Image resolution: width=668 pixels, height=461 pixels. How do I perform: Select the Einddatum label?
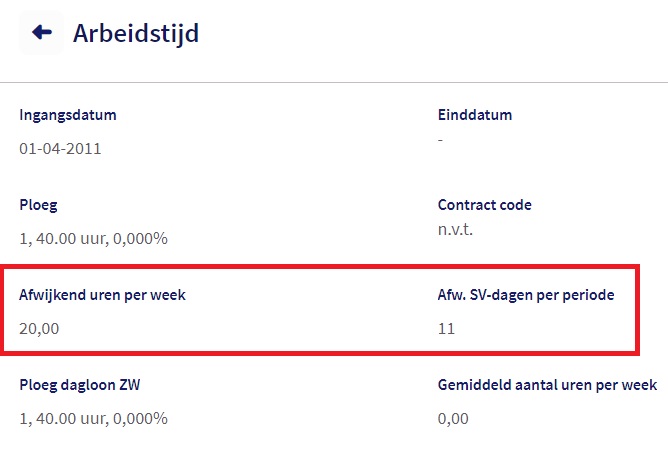tap(475, 115)
